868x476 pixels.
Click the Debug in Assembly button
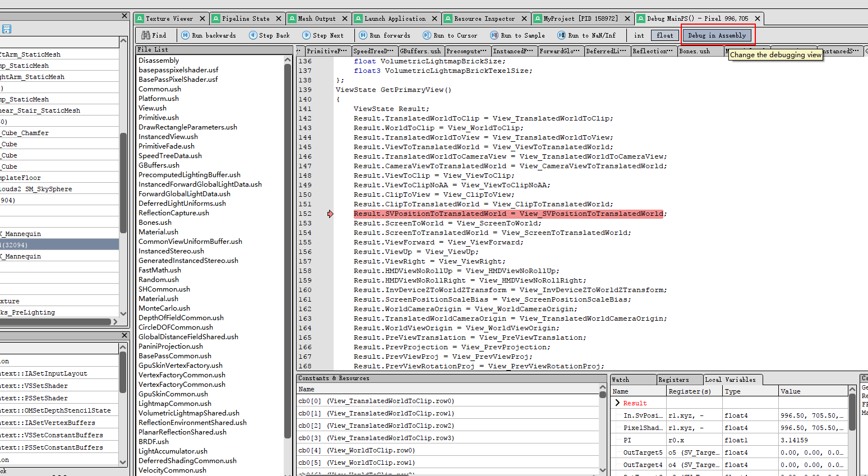(x=717, y=35)
